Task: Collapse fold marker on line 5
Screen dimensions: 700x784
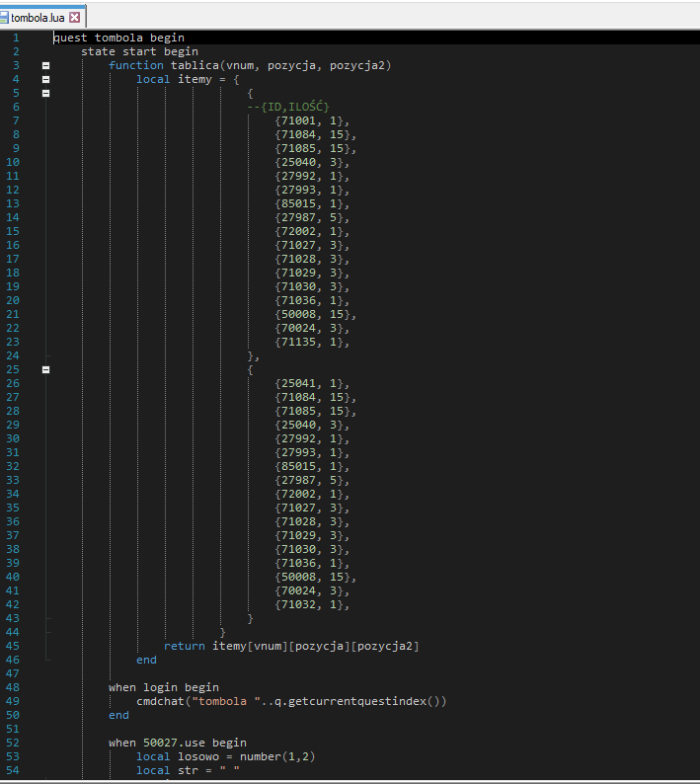Action: 46,93
